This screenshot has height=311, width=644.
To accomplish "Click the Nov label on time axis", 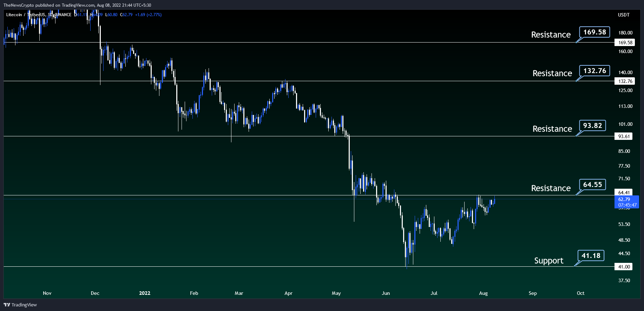I will tap(47, 293).
